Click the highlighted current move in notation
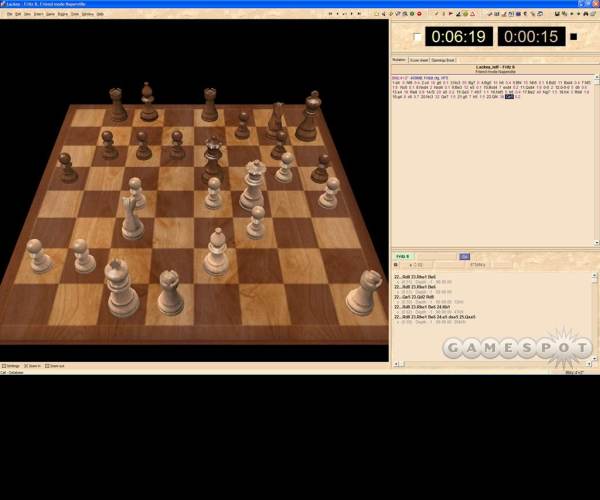The image size is (600, 500). click(509, 97)
